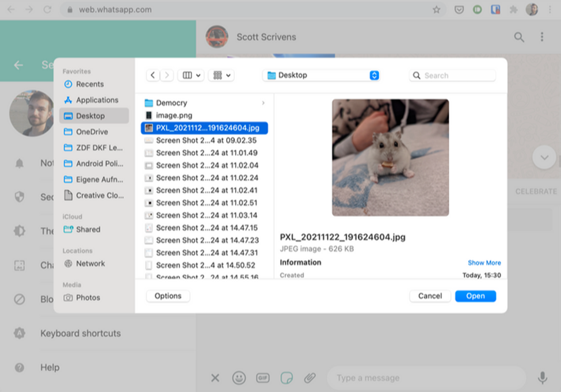Viewport: 561px width, 392px height.
Task: Click the microphone voice message icon
Action: [543, 378]
